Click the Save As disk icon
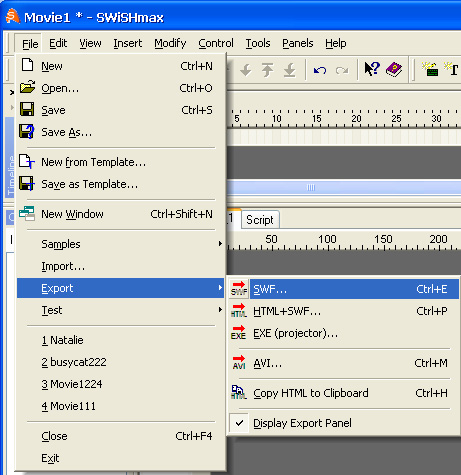The width and height of the screenshot is (461, 475). pyautogui.click(x=27, y=131)
